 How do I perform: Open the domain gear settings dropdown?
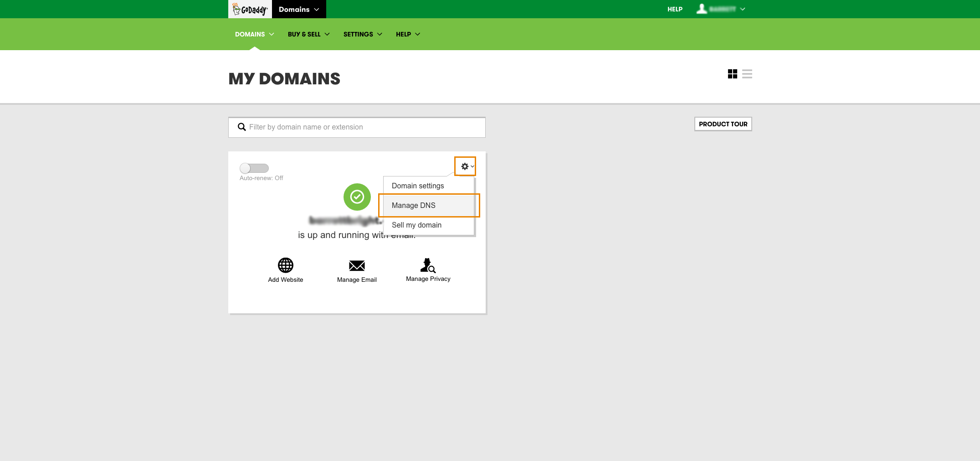point(465,166)
